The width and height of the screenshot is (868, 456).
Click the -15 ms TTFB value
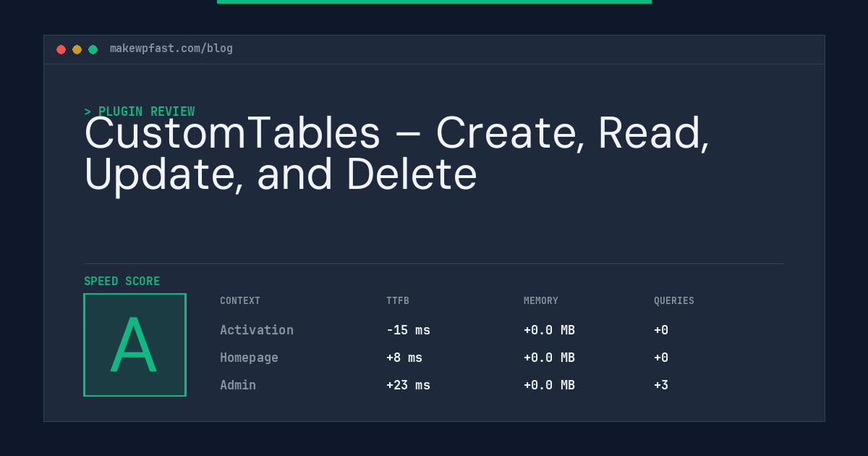[x=408, y=330]
